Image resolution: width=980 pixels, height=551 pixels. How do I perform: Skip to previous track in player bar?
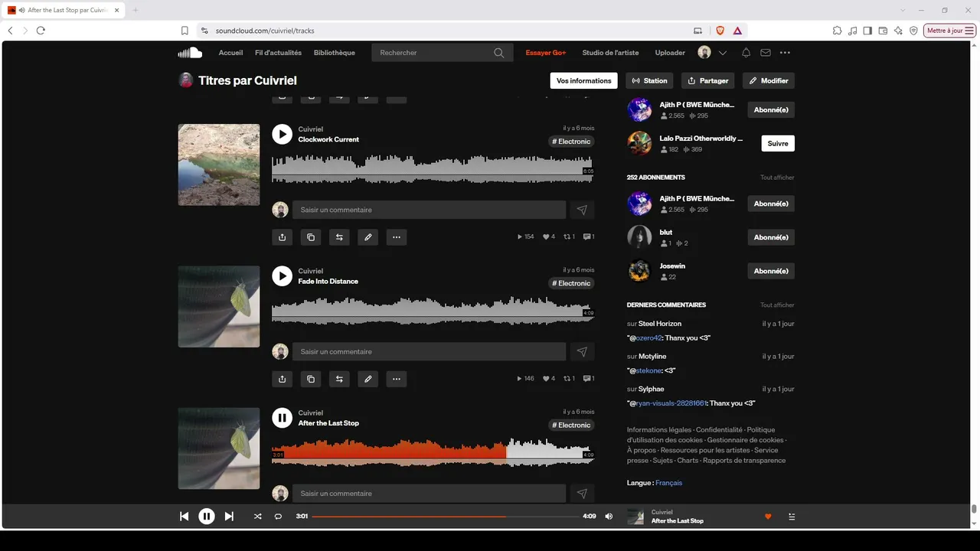coord(184,517)
